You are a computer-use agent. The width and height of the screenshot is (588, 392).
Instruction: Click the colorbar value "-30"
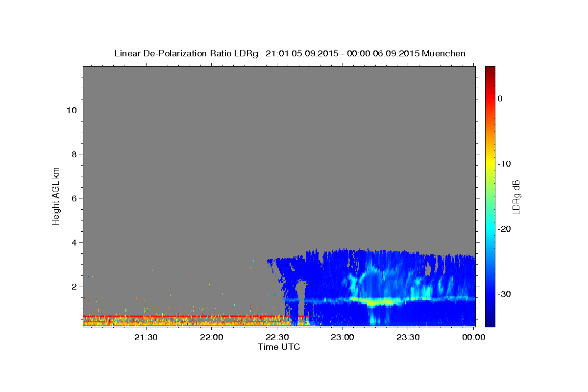(x=505, y=294)
